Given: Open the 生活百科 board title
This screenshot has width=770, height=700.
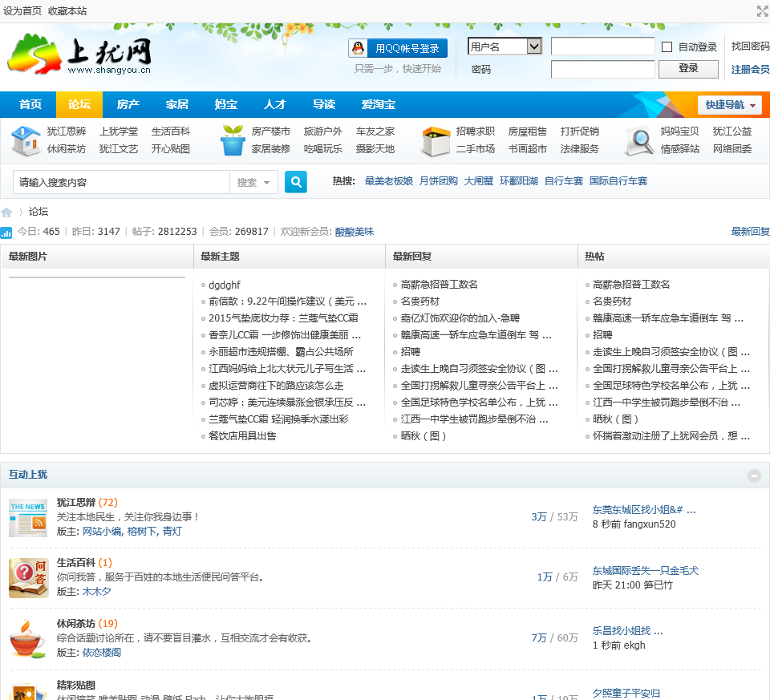Looking at the screenshot, I should (75, 563).
